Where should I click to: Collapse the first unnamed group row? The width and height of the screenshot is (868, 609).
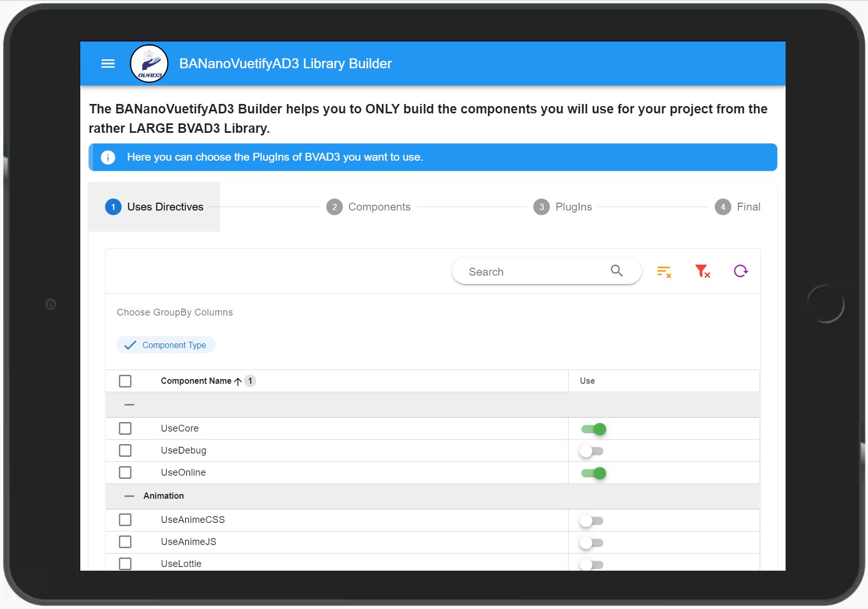click(129, 404)
